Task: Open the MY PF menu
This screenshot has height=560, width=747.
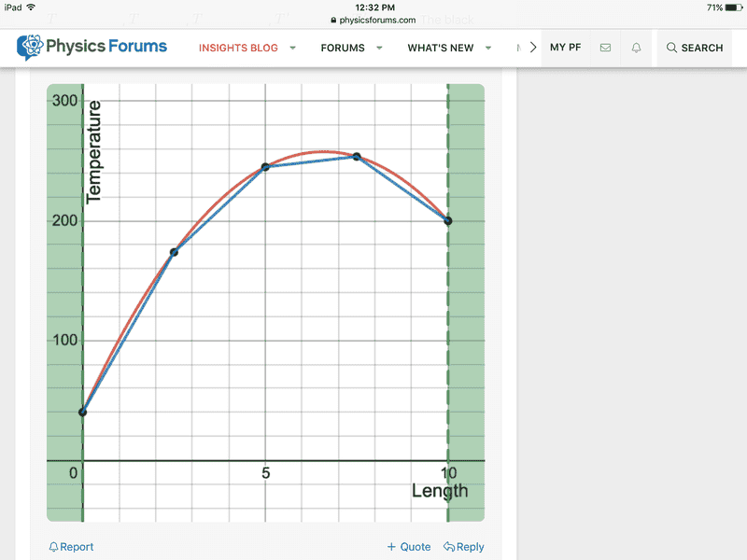Action: [566, 48]
